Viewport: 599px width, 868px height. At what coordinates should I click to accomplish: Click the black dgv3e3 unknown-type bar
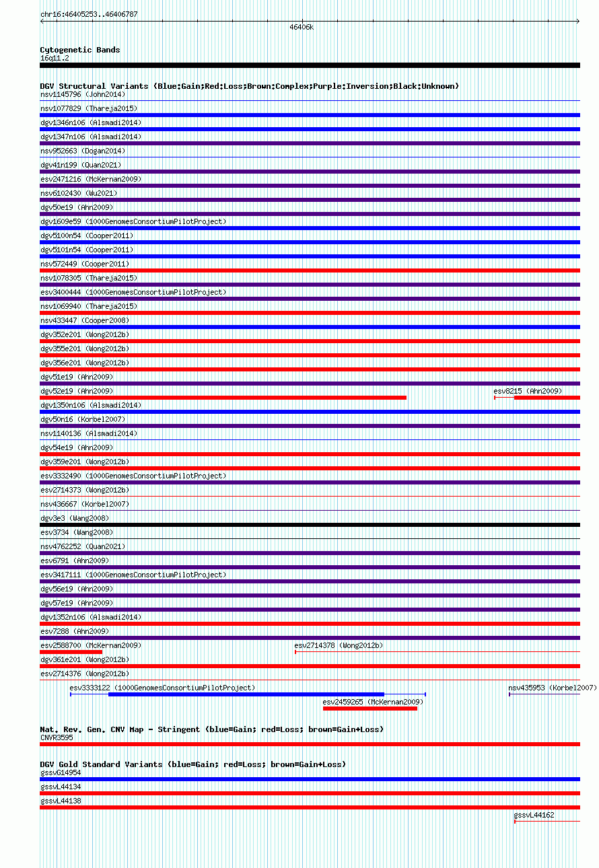[310, 525]
